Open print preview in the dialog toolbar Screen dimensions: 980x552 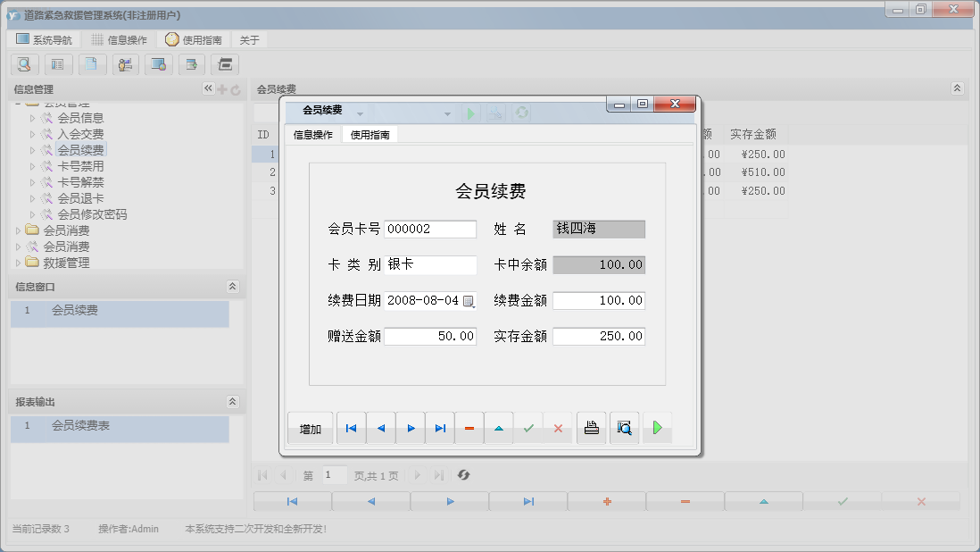[624, 428]
